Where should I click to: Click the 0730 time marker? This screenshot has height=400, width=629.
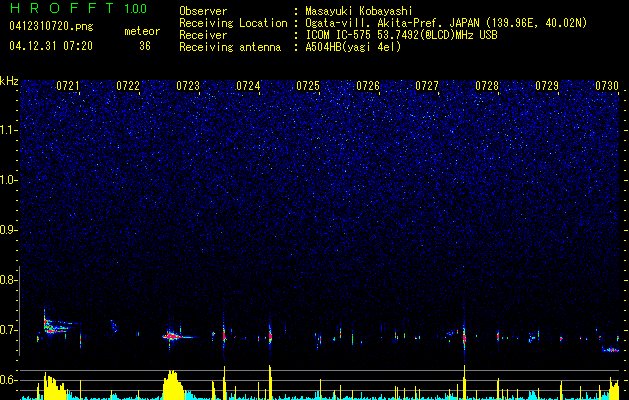click(607, 86)
